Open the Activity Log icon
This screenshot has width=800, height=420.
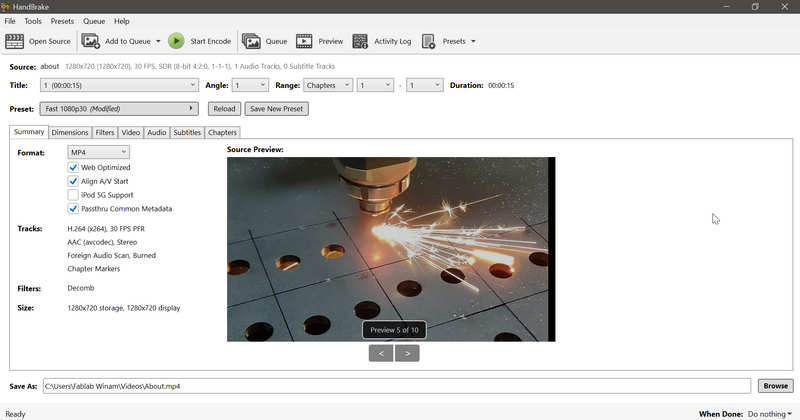coord(359,41)
